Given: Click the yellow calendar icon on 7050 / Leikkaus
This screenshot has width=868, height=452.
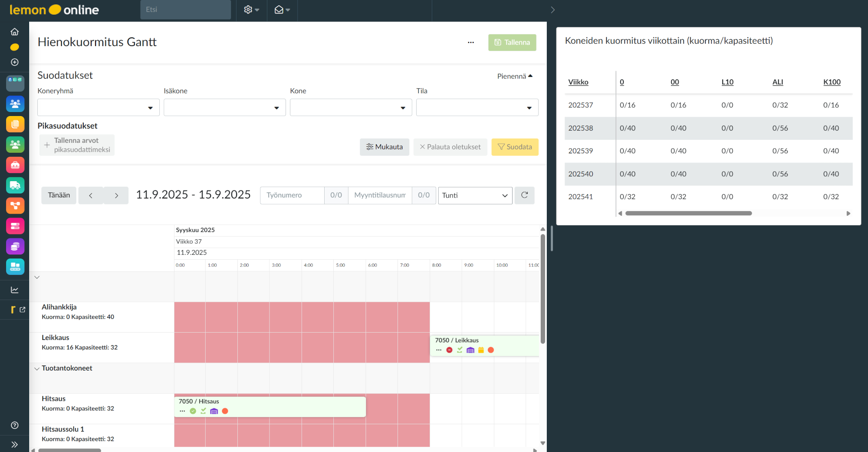Looking at the screenshot, I should pyautogui.click(x=481, y=350).
